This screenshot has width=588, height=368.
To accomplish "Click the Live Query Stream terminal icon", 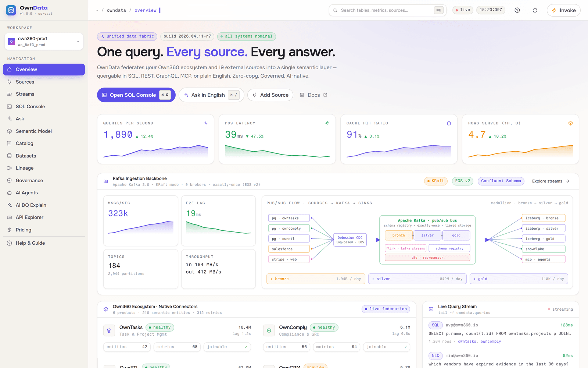I will pyautogui.click(x=431, y=309).
